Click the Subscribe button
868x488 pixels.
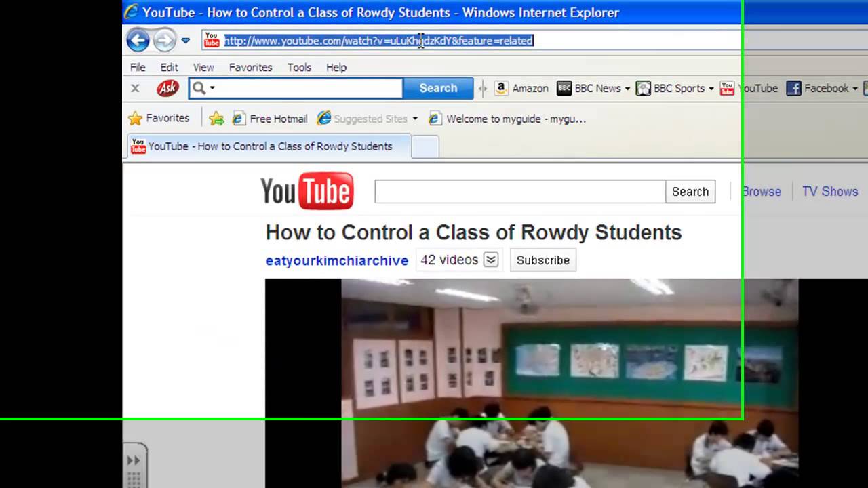coord(542,260)
